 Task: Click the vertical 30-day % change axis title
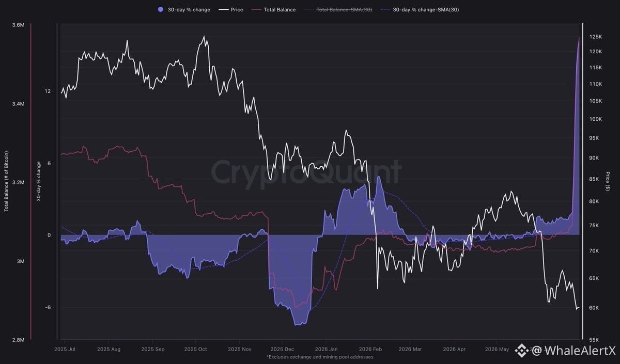coord(39,181)
